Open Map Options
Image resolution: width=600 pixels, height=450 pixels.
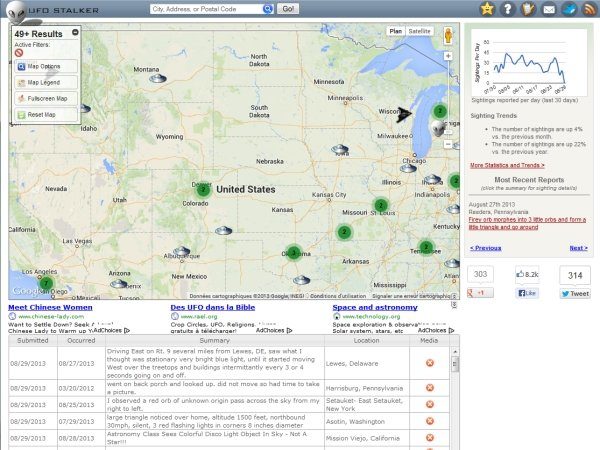click(x=46, y=66)
